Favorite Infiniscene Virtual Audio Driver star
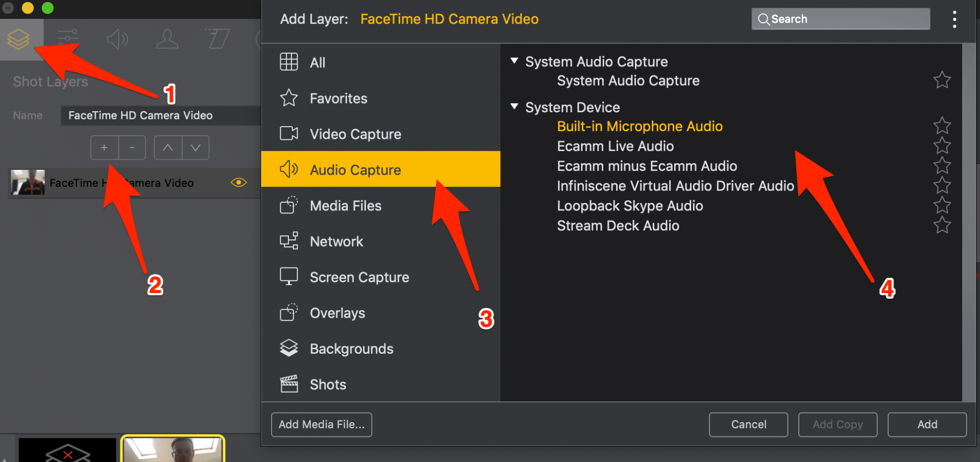 pos(942,185)
